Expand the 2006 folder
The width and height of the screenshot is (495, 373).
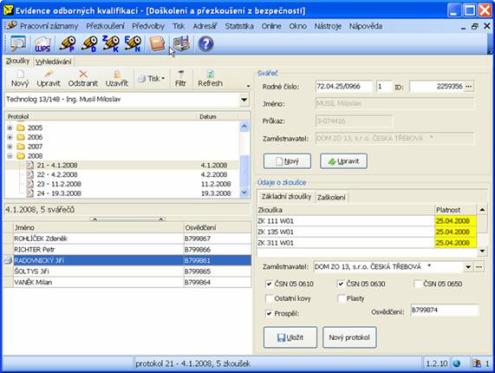[x=10, y=137]
